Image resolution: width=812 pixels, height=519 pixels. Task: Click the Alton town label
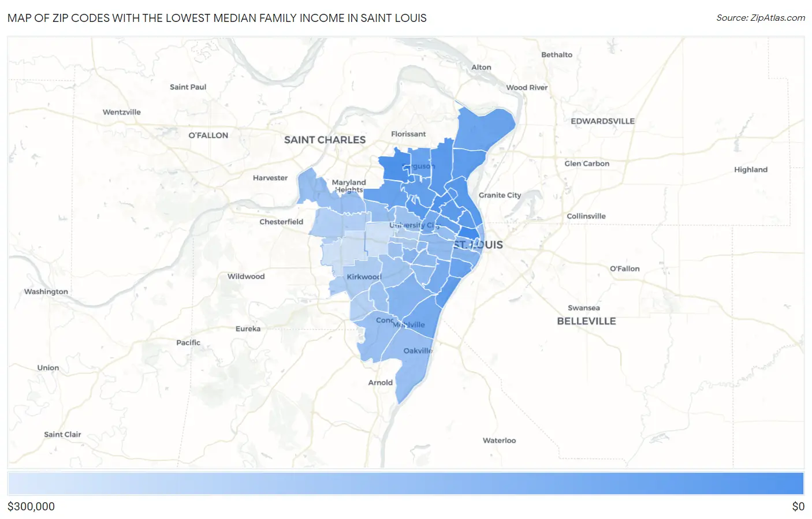481,68
